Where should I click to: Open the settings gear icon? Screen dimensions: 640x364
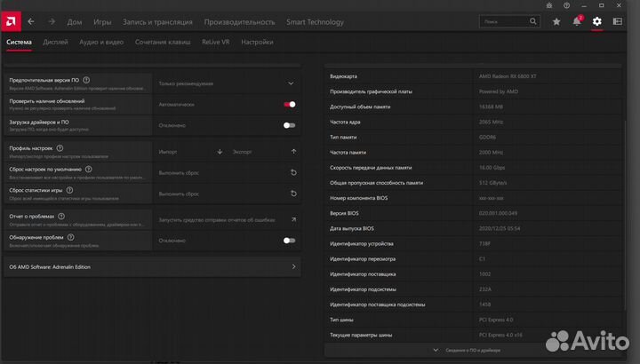pyautogui.click(x=597, y=20)
